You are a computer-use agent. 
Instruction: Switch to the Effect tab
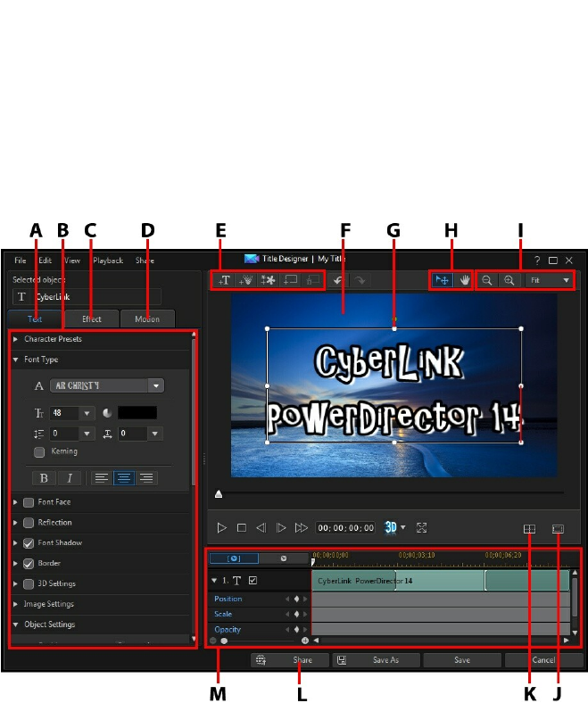click(92, 318)
